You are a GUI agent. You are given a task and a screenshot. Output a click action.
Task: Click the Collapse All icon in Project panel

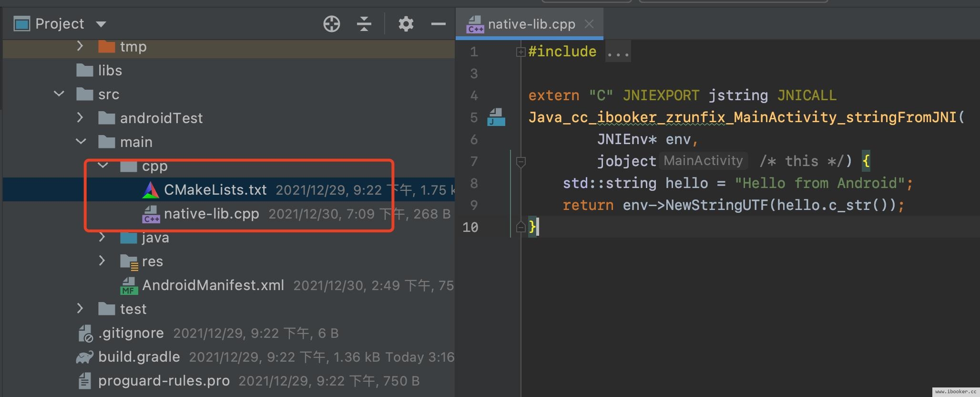[364, 24]
